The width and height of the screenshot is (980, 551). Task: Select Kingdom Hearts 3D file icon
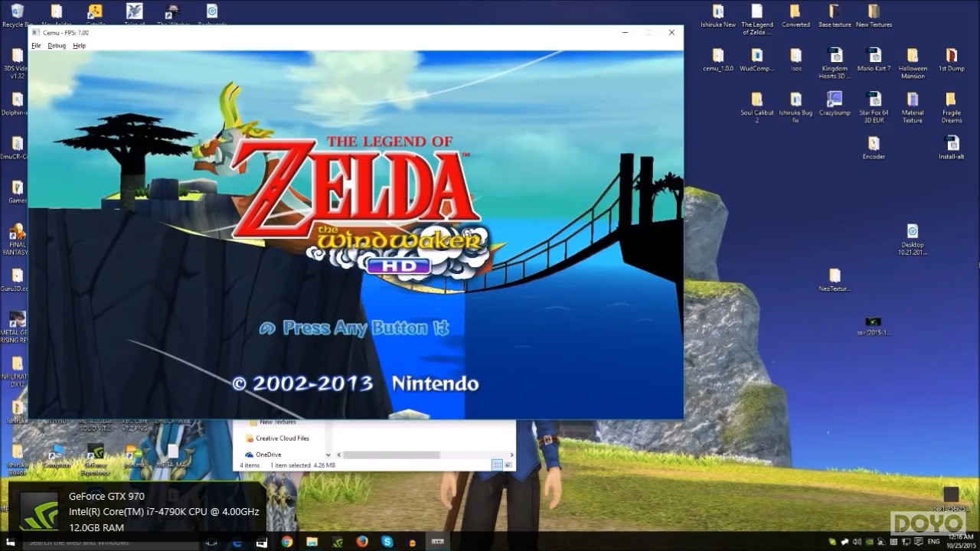pos(835,64)
